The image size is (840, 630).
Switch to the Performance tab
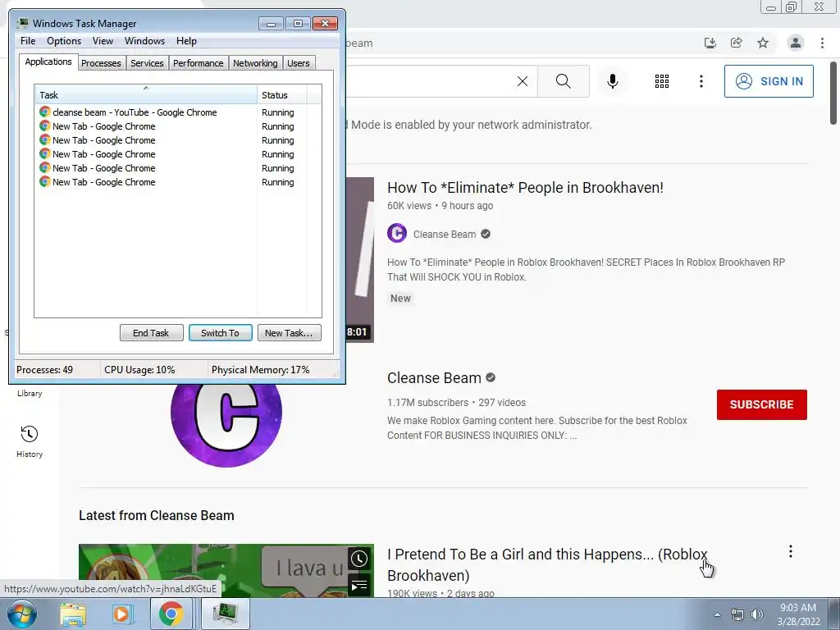(198, 63)
